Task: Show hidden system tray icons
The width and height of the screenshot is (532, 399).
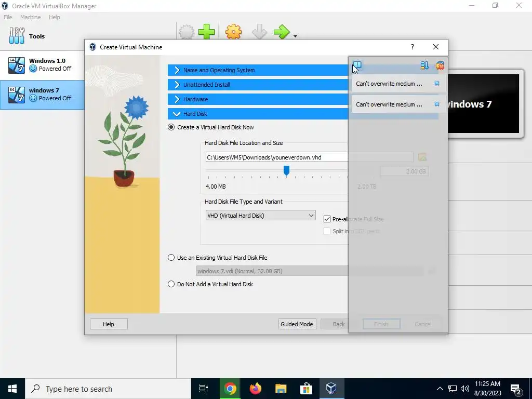Action: click(x=440, y=389)
